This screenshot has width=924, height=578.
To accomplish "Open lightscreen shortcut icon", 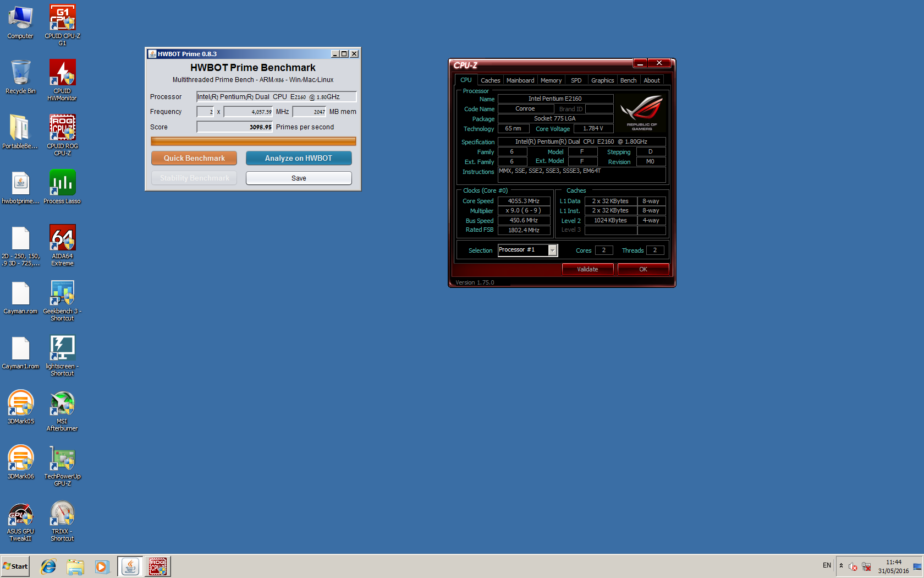I will tap(62, 356).
